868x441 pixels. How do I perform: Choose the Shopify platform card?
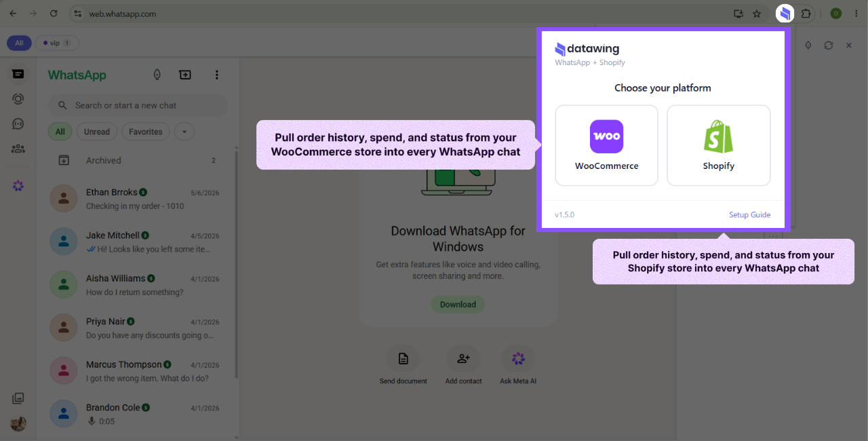719,145
